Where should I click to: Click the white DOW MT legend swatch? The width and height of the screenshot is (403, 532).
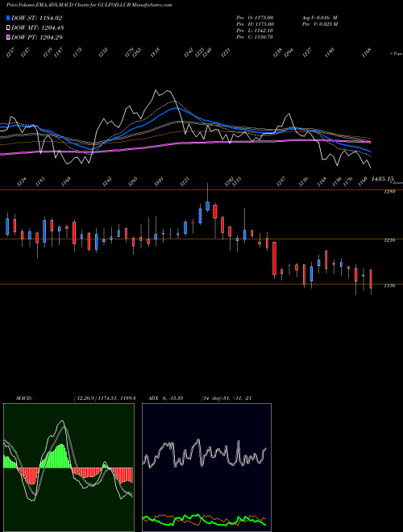coord(8,27)
